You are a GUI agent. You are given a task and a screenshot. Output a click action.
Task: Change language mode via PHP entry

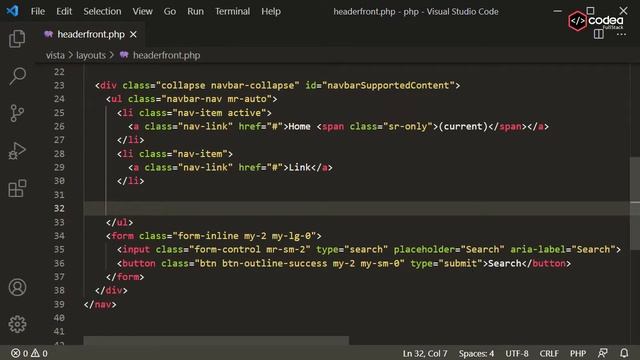(578, 353)
